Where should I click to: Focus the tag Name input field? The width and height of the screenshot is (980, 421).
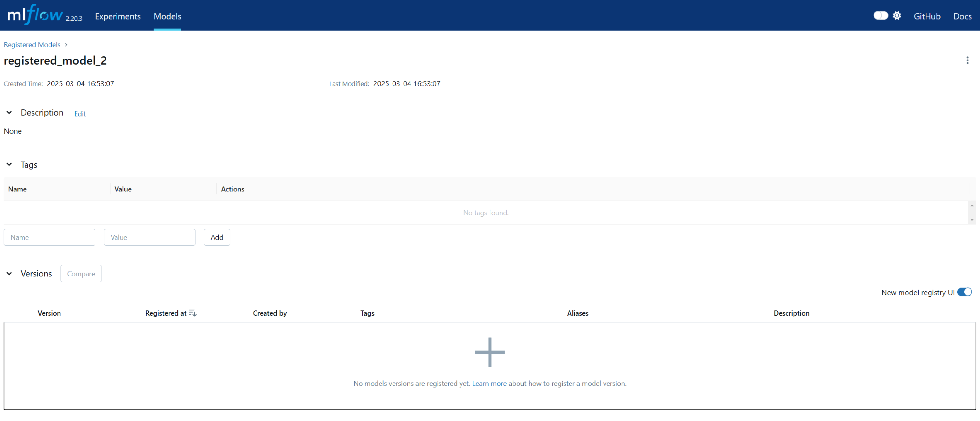pos(49,237)
